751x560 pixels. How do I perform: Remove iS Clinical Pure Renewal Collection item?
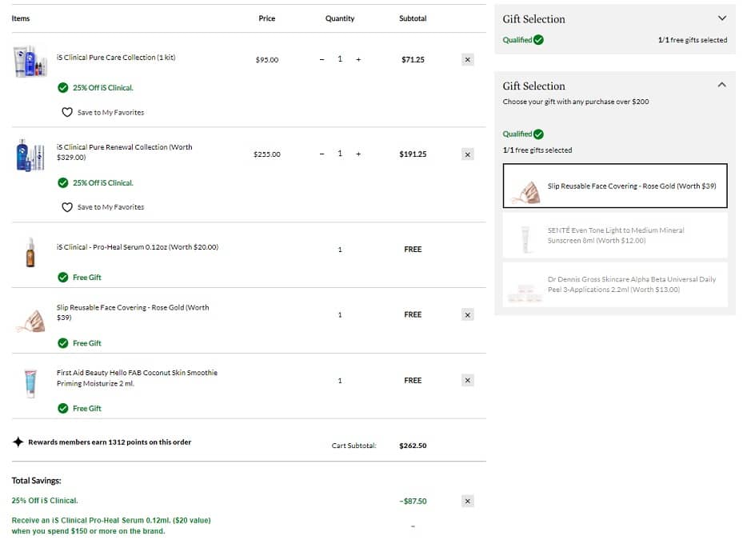(x=468, y=154)
